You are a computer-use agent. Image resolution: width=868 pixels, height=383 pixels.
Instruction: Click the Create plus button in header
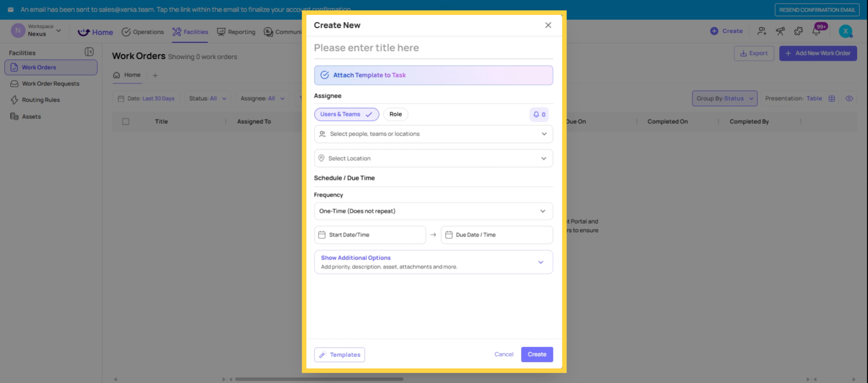(x=726, y=31)
